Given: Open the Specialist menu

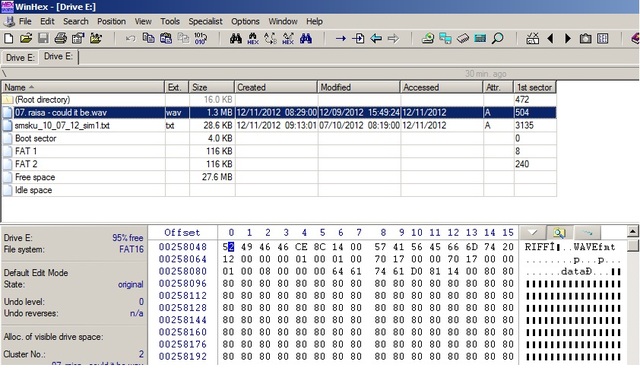Looking at the screenshot, I should [x=205, y=21].
